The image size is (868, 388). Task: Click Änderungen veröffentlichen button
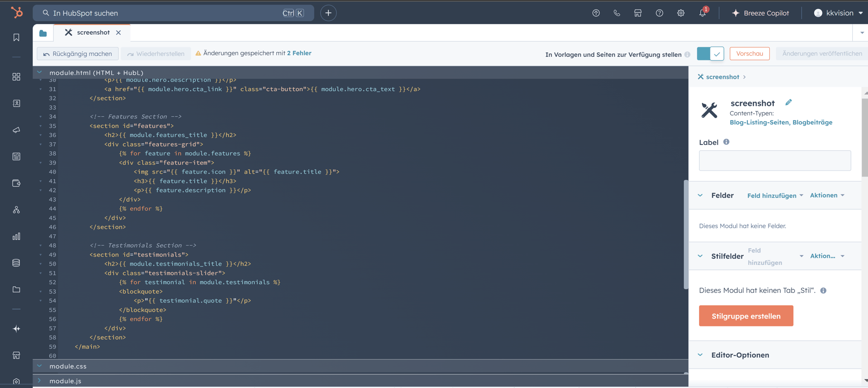click(x=822, y=53)
